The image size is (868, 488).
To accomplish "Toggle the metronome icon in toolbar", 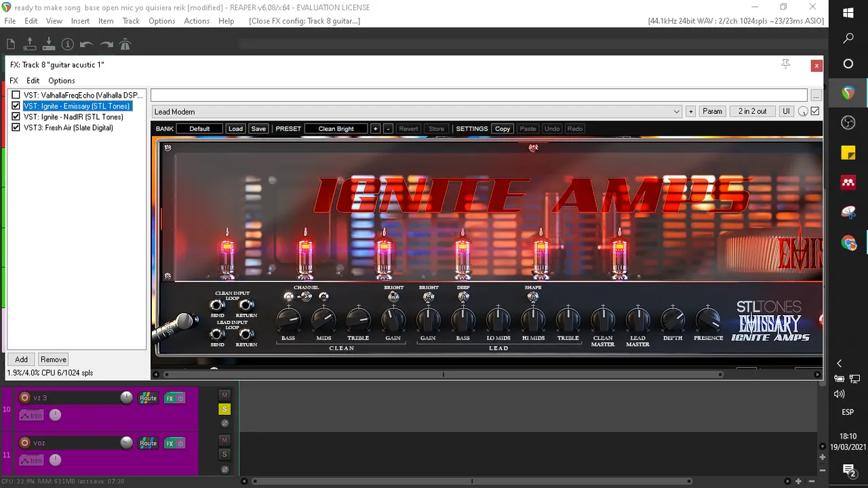I will tap(125, 44).
